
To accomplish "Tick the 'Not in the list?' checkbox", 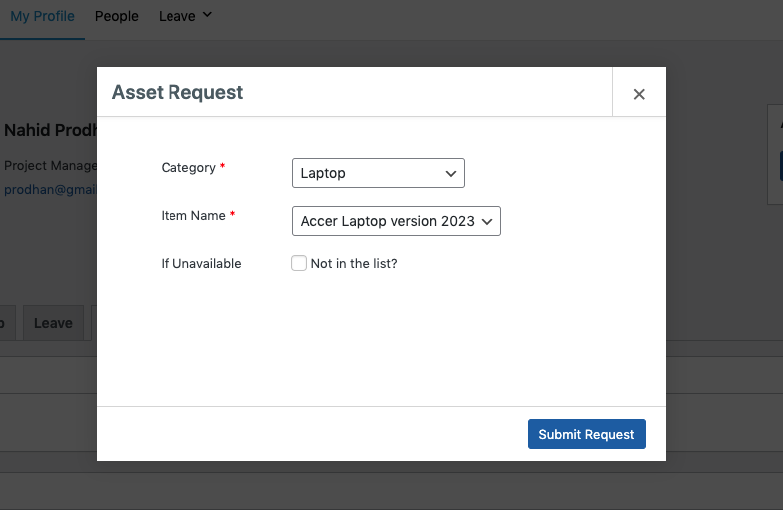I will tap(299, 264).
